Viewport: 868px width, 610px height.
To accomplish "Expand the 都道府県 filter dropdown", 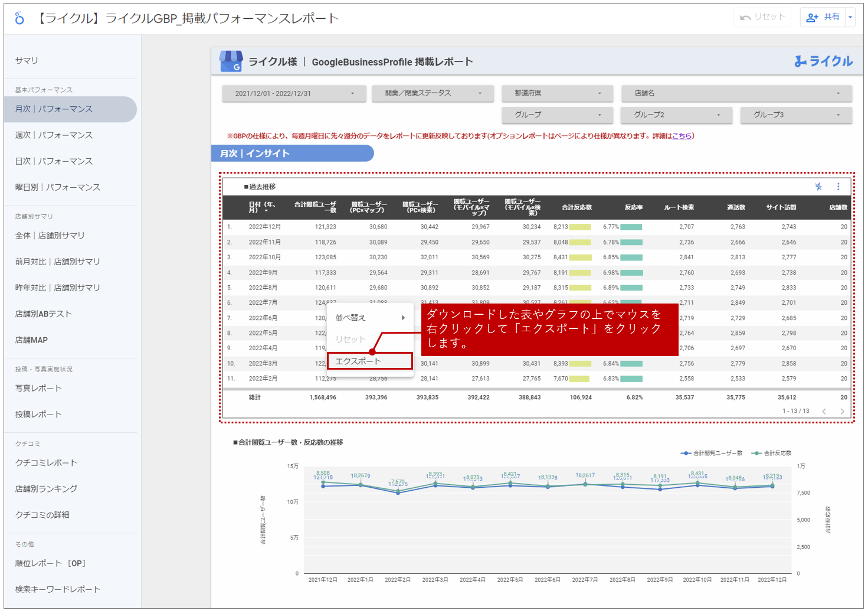I will (557, 93).
